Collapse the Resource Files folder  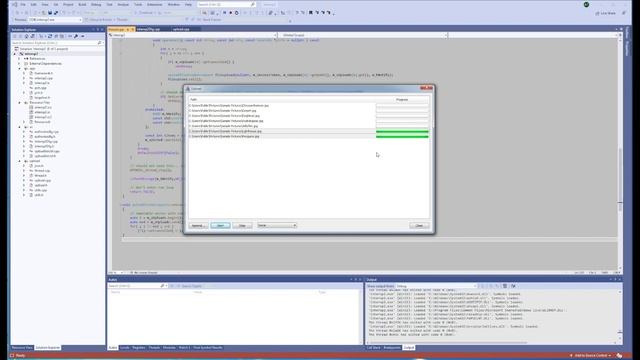click(19, 102)
